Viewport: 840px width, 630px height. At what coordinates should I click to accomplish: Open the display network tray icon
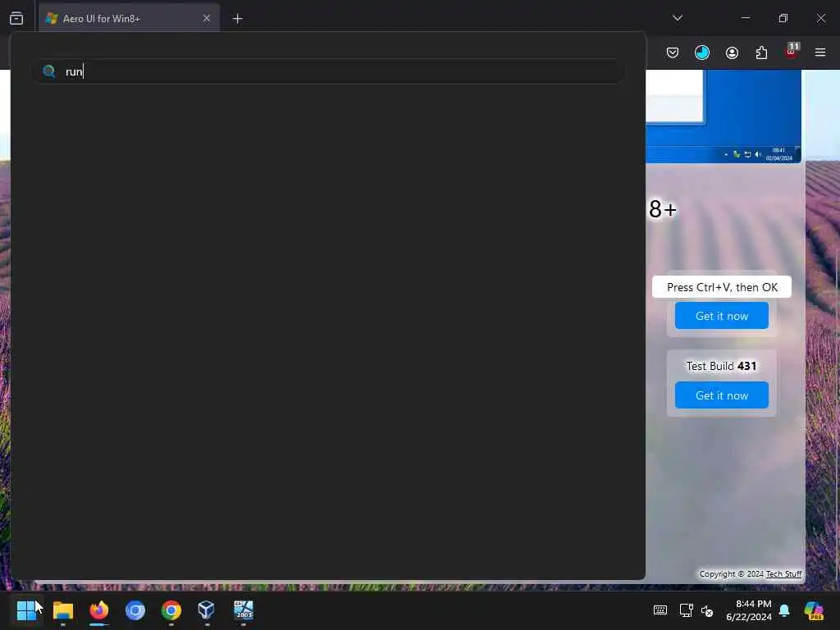click(686, 610)
